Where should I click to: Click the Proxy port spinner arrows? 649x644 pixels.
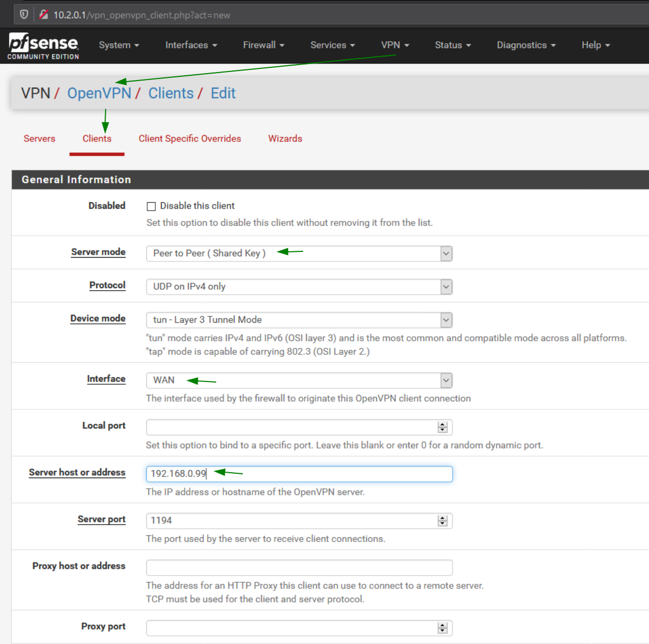click(x=442, y=628)
